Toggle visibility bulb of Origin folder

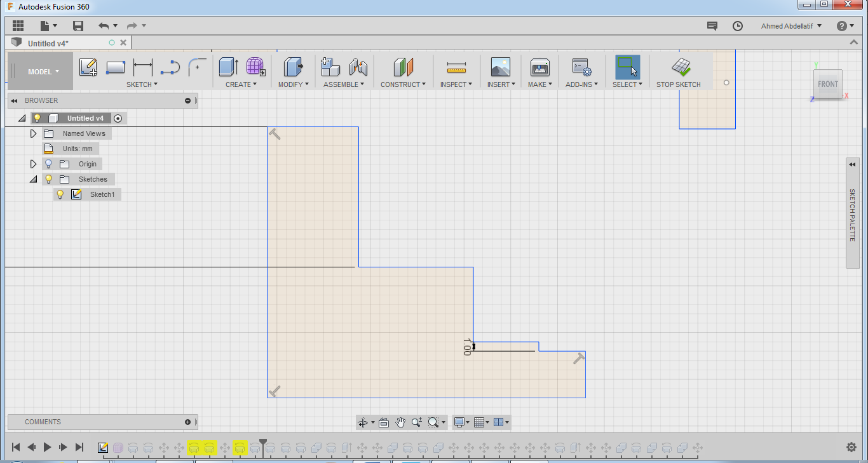click(48, 164)
